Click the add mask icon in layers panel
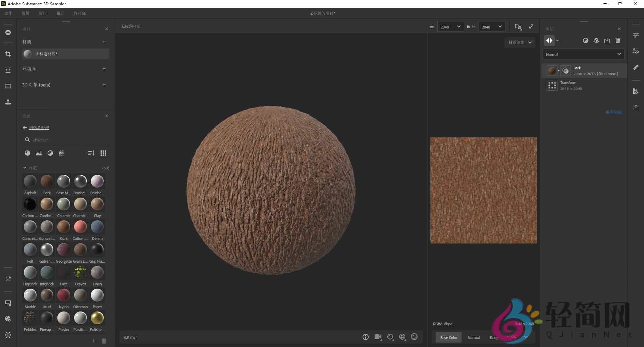 pos(586,41)
